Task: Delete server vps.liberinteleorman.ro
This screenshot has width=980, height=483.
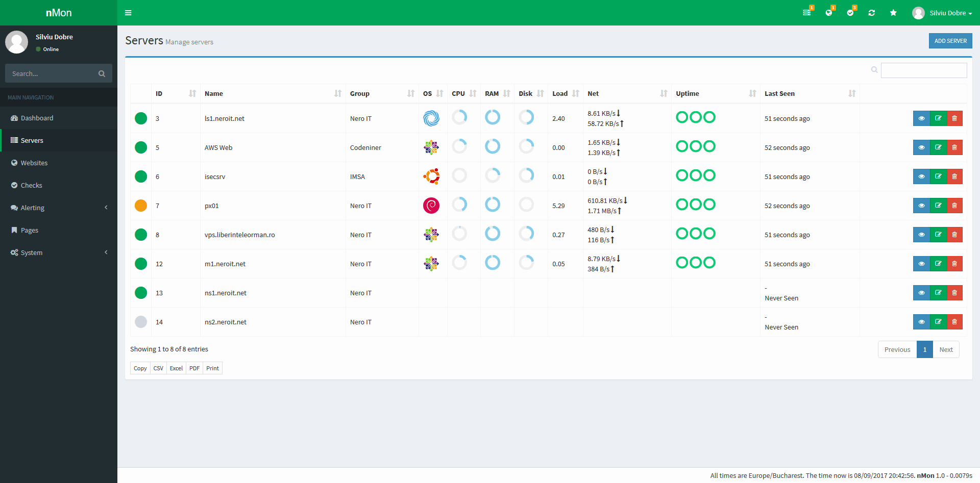Action: 954,235
